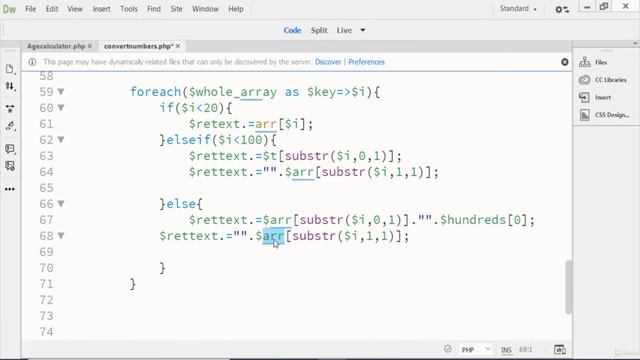Viewport: 640px width, 360px height.
Task: Open the Standard workspace dropdown
Action: coord(518,9)
